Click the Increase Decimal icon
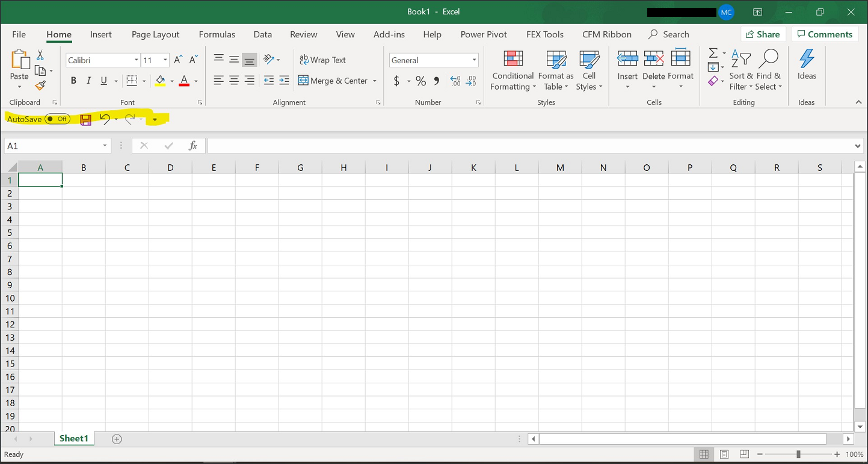 click(x=455, y=81)
